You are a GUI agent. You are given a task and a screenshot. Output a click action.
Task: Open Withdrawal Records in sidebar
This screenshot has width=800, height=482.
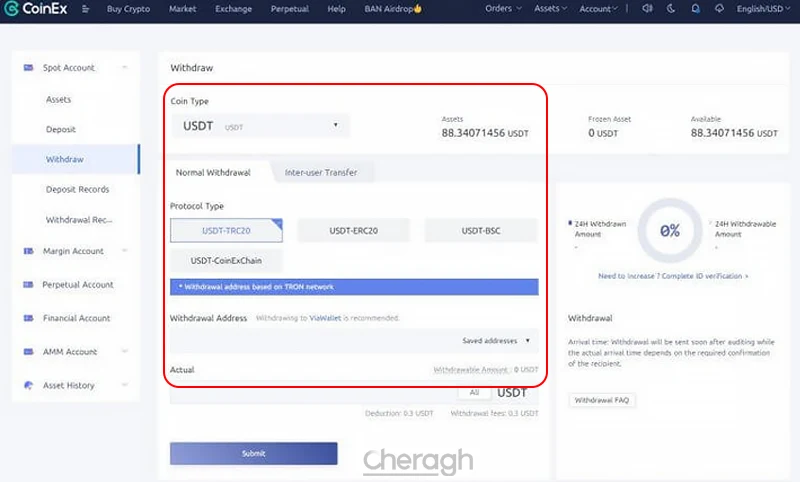pyautogui.click(x=79, y=220)
